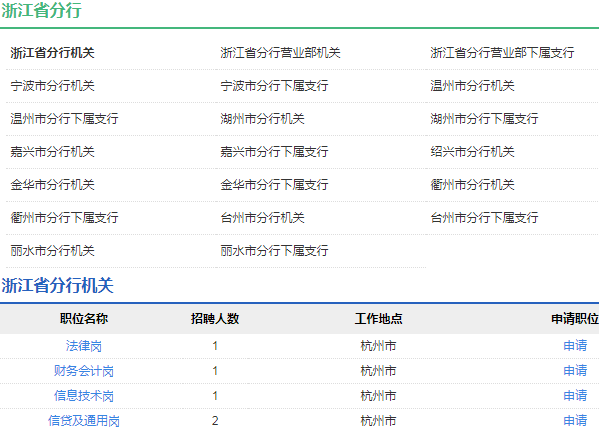Apply (申请) for the 信贷及通用岗 position
The height and width of the screenshot is (431, 599).
point(575,421)
